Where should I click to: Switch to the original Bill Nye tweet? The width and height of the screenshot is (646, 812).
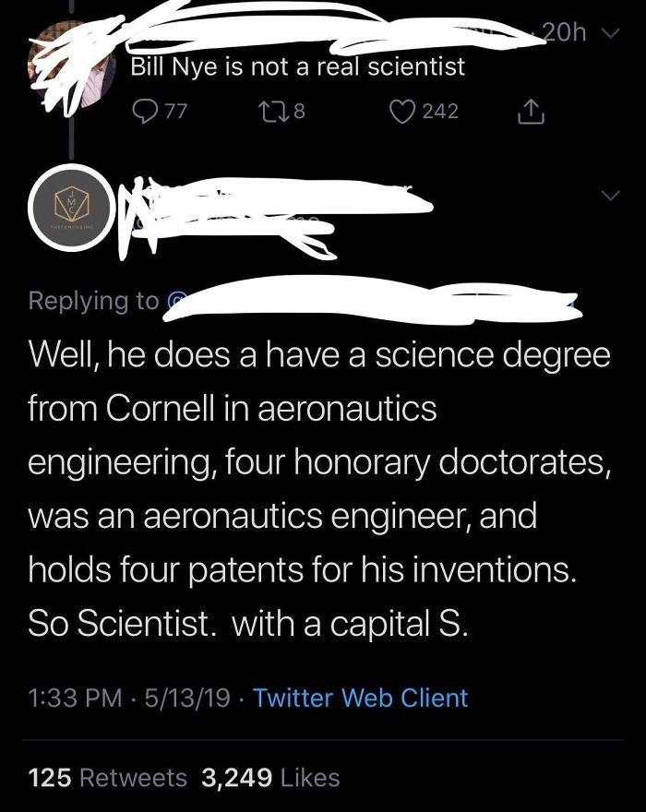coord(295,66)
